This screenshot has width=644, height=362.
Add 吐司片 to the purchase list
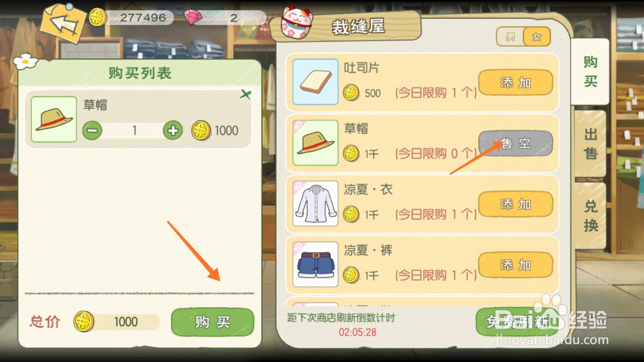pos(516,82)
